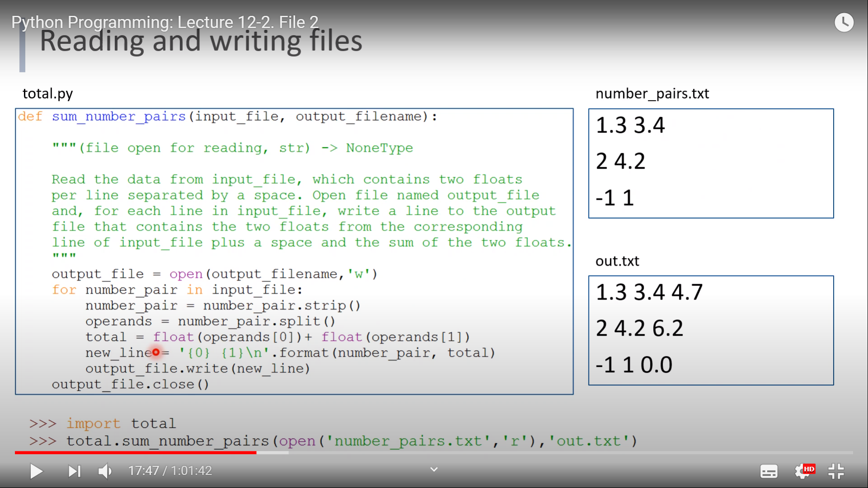Click the 'total.py' file label
The width and height of the screenshot is (868, 488).
47,94
